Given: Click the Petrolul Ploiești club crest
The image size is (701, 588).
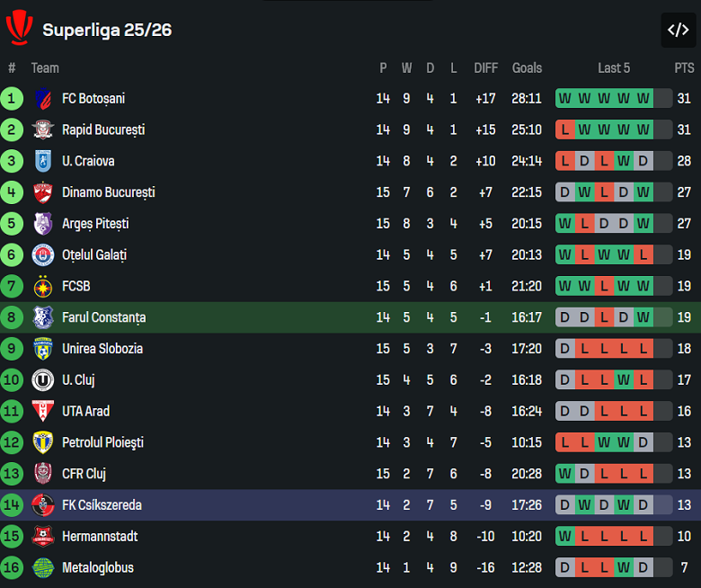Looking at the screenshot, I should click(42, 442).
